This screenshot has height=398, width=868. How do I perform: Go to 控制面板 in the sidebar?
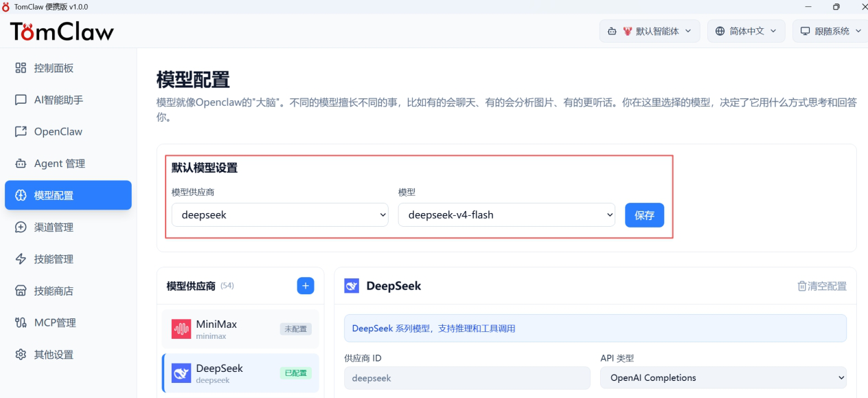point(68,68)
